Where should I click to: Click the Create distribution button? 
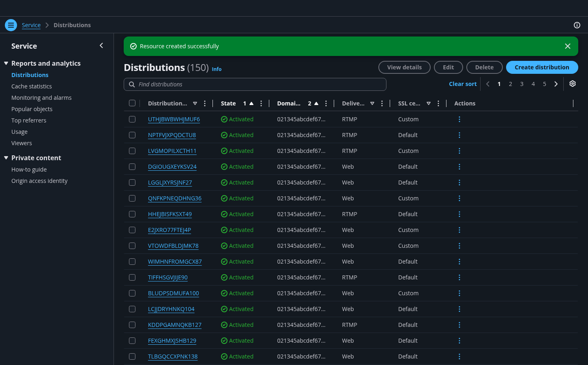pyautogui.click(x=542, y=67)
